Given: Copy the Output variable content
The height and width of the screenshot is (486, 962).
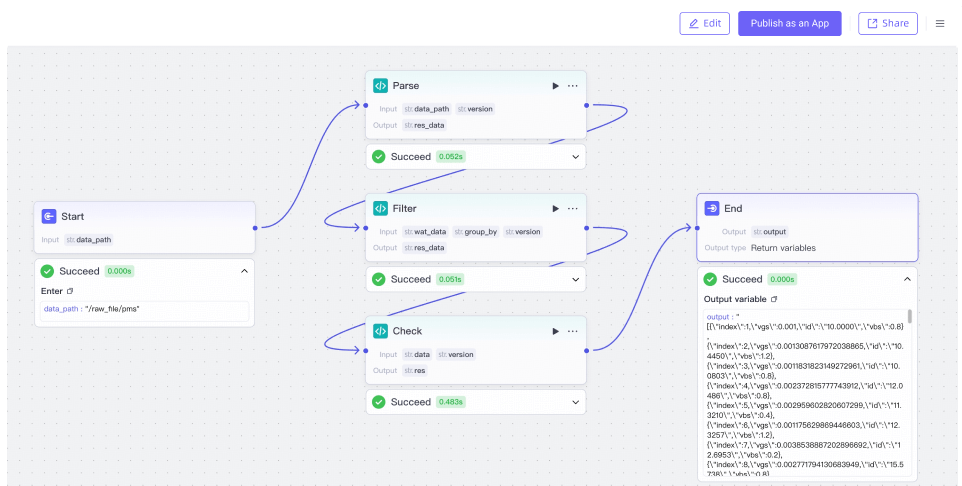Looking at the screenshot, I should (773, 299).
